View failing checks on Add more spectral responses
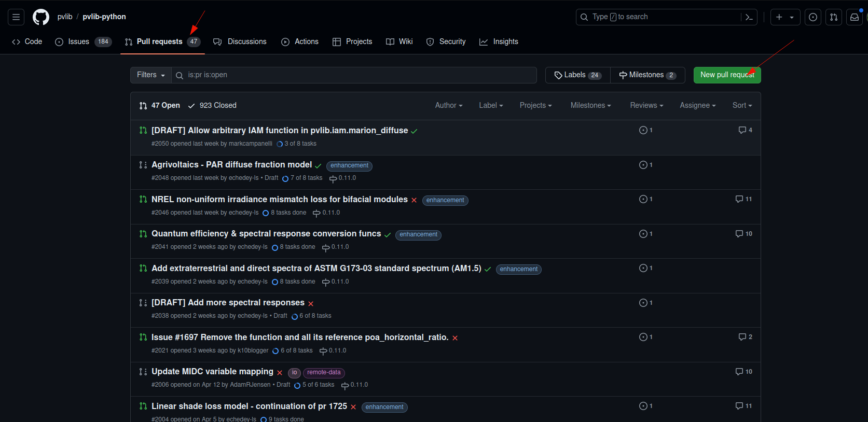The image size is (868, 422). point(311,304)
